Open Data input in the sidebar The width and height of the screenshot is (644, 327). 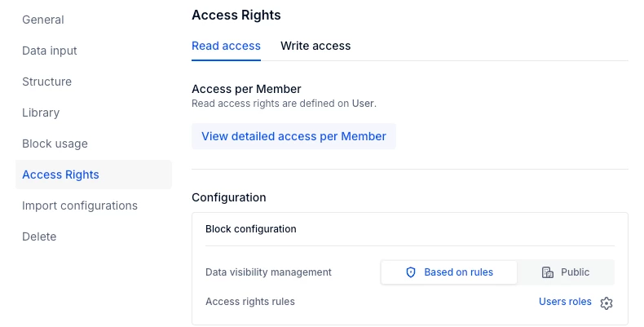coord(50,51)
